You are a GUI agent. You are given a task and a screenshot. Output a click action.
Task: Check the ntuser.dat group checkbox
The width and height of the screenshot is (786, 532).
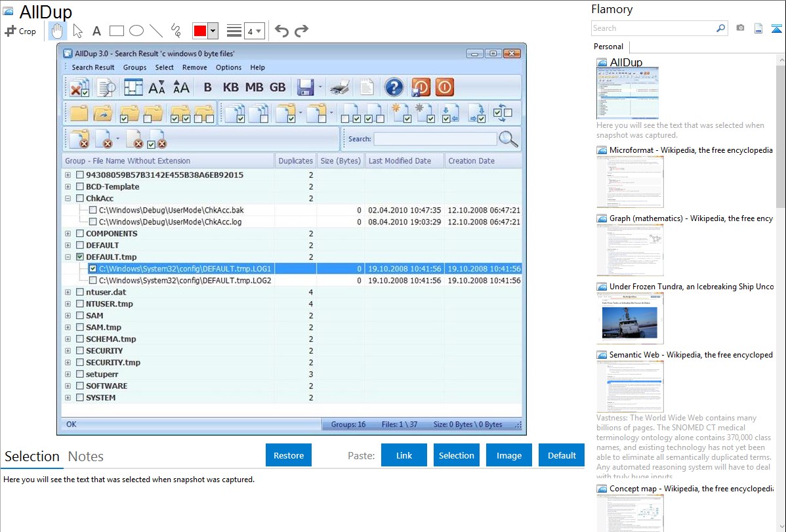click(79, 293)
